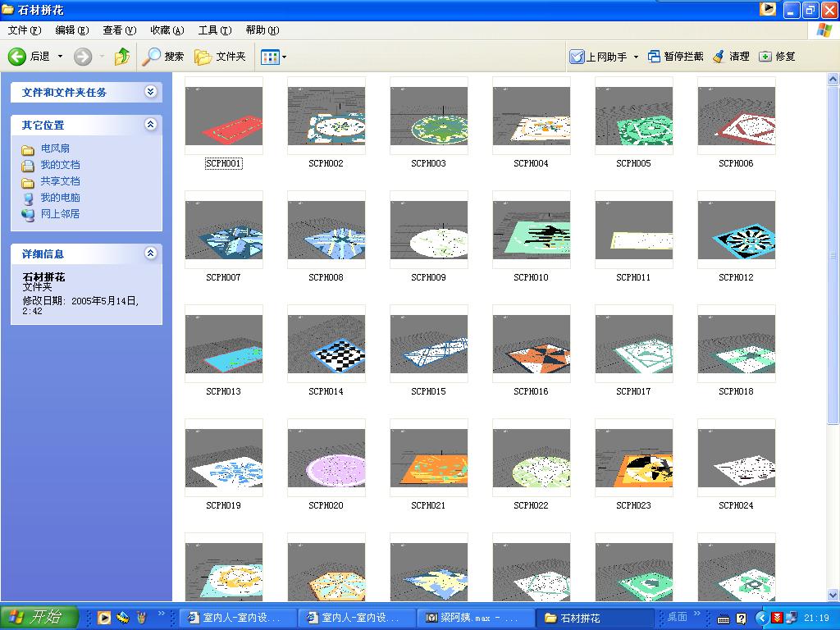840x630 pixels.
Task: Collapse the 详细信息 panel
Action: click(x=150, y=253)
